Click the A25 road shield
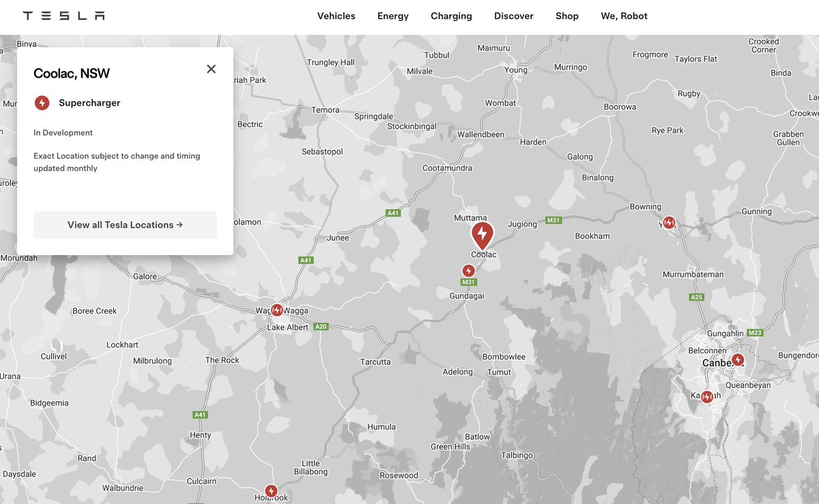Viewport: 819px width, 504px height. [x=696, y=297]
